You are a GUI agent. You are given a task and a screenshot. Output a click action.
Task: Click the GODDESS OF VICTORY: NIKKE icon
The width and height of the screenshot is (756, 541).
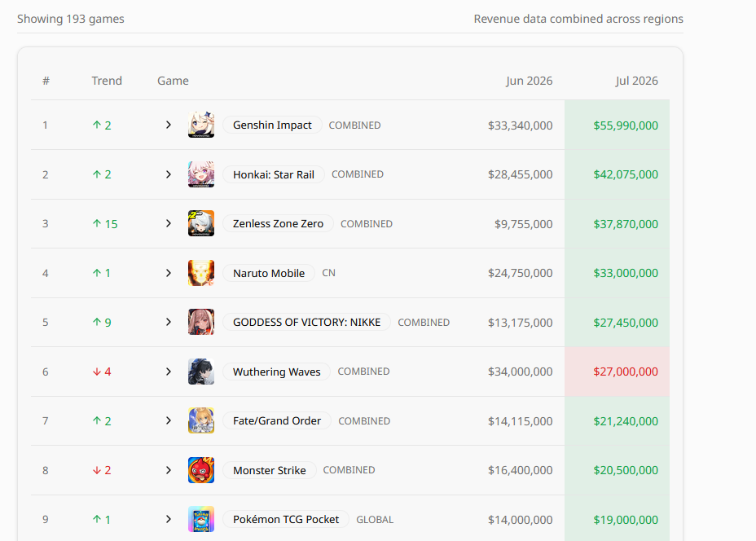point(201,322)
